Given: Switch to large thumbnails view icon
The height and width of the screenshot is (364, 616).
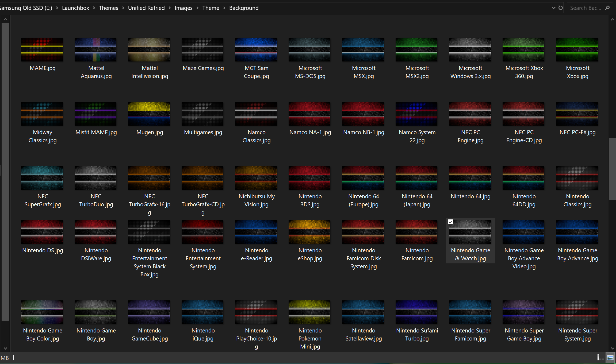Looking at the screenshot, I should 610,357.
